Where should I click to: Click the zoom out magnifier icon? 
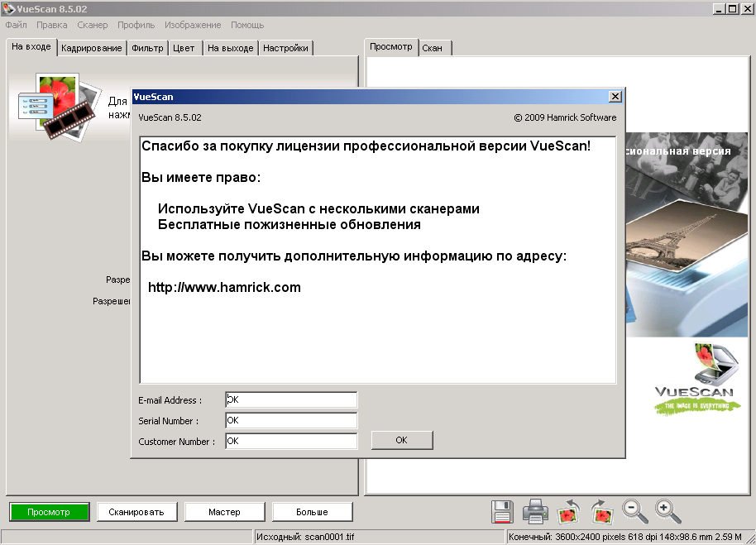pos(634,512)
